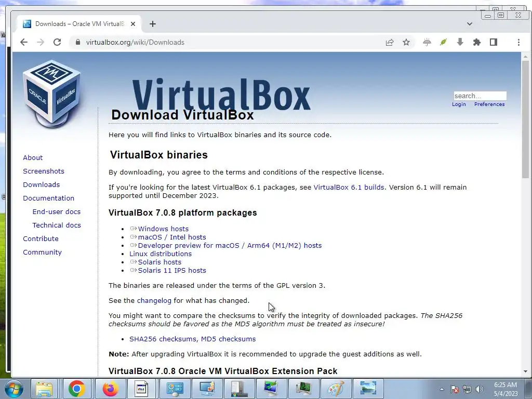Open the Documentation sidebar link
The height and width of the screenshot is (399, 532).
[x=48, y=198]
